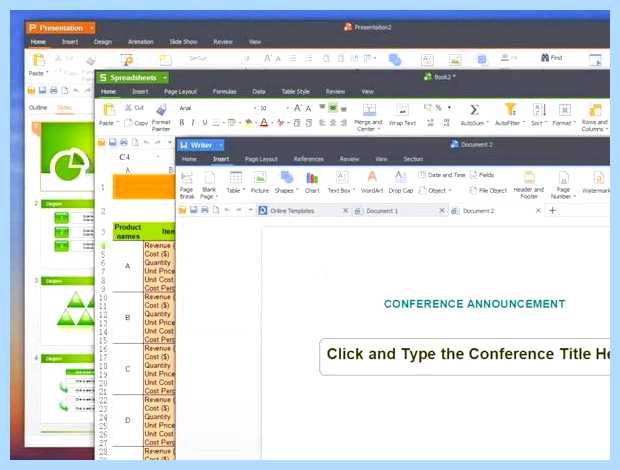The width and height of the screenshot is (620, 470).
Task: Open the Writer application menu dropdown
Action: click(x=221, y=145)
